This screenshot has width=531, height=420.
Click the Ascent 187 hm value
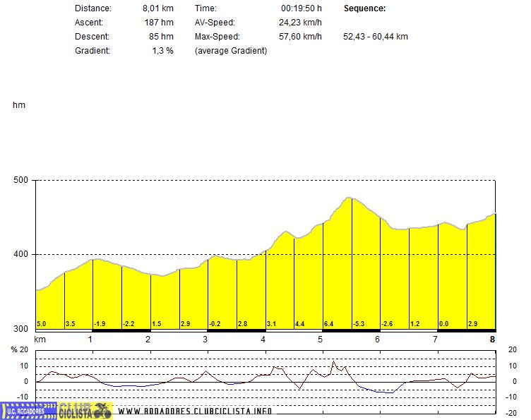click(158, 23)
